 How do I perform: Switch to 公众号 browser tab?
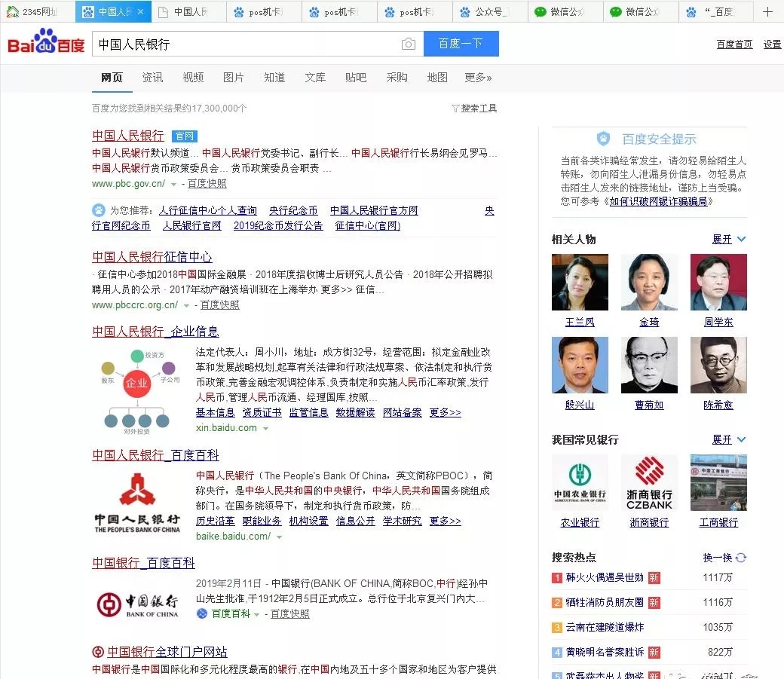(x=490, y=11)
